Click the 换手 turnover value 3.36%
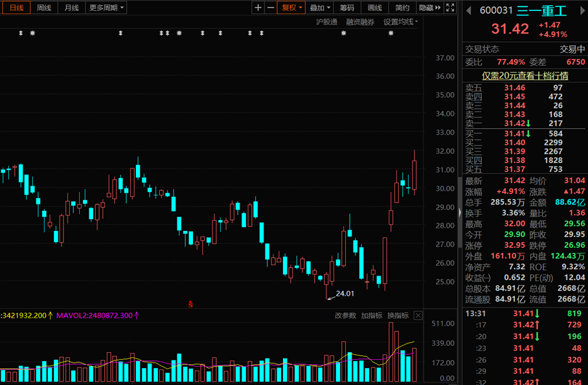 (514, 213)
